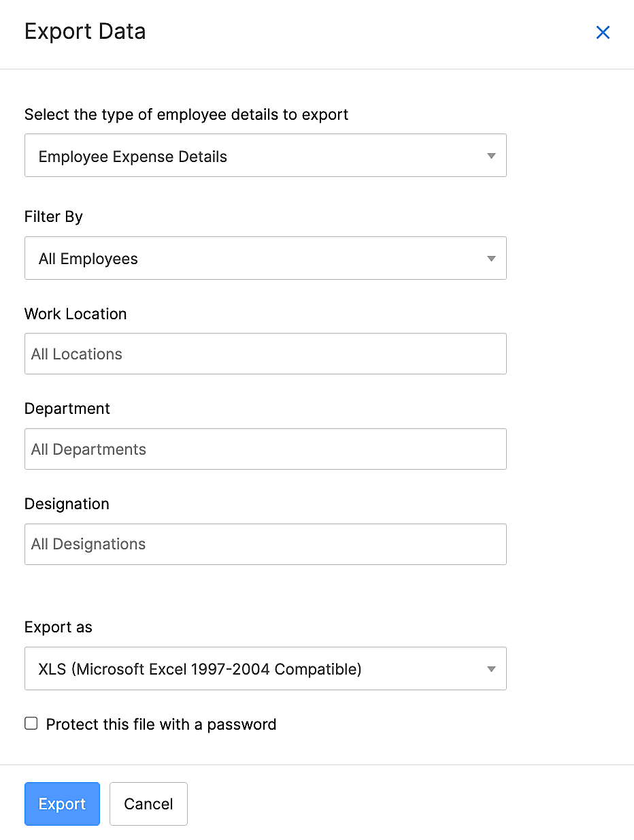Click the arrow beside All Employees
This screenshot has width=634, height=840.
click(x=490, y=258)
